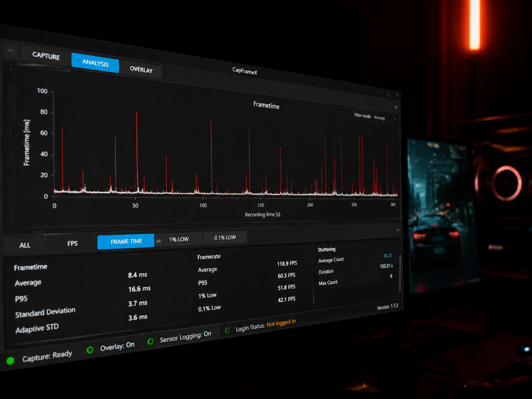Click the Capture: Ready status text
The width and height of the screenshot is (532, 399).
(47, 356)
